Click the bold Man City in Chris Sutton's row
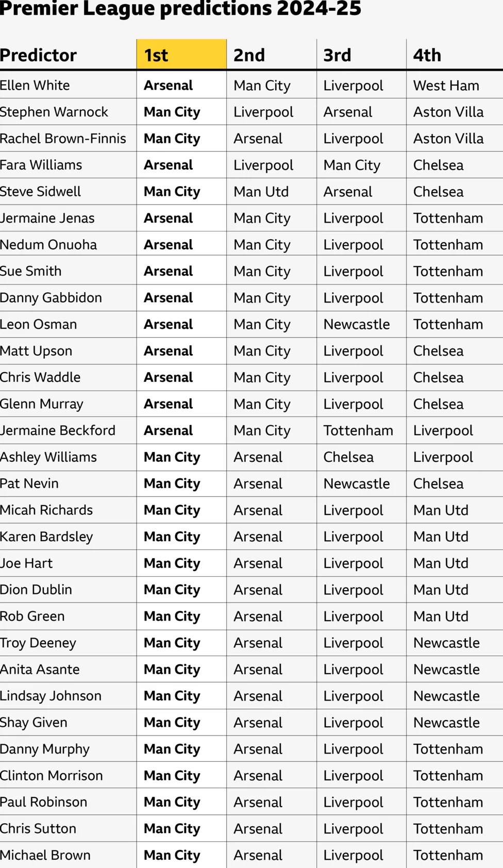503x868 pixels. coord(172,829)
